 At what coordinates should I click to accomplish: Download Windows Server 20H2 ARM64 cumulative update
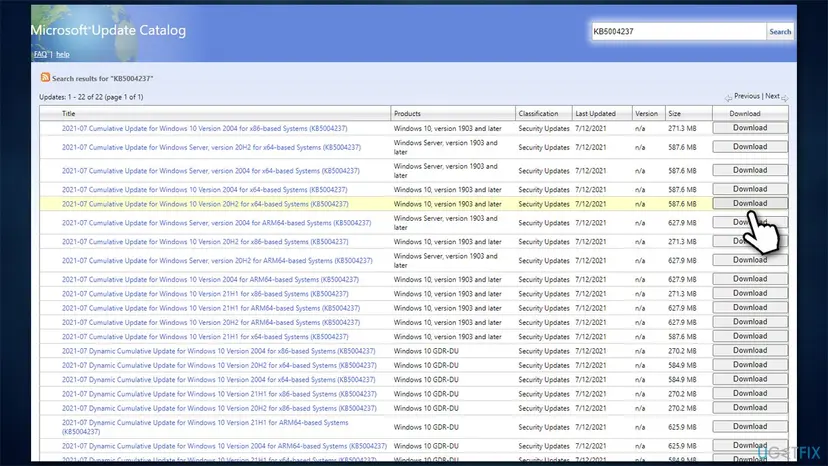pos(750,260)
